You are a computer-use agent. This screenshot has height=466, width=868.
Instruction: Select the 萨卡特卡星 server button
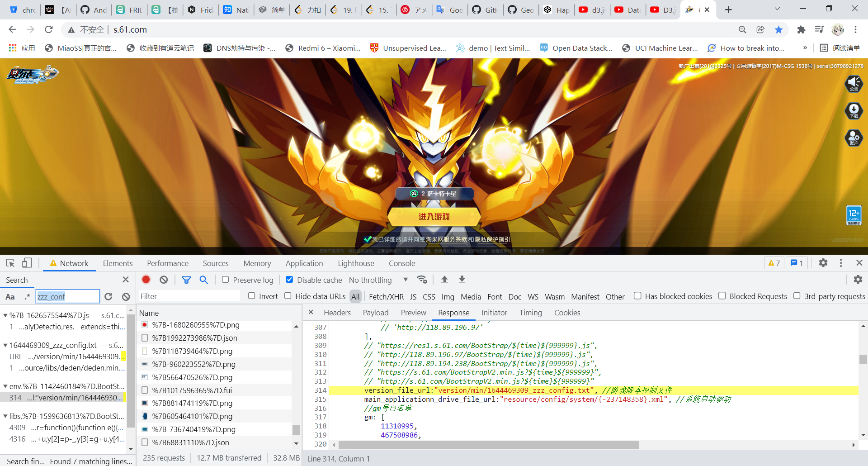point(434,194)
